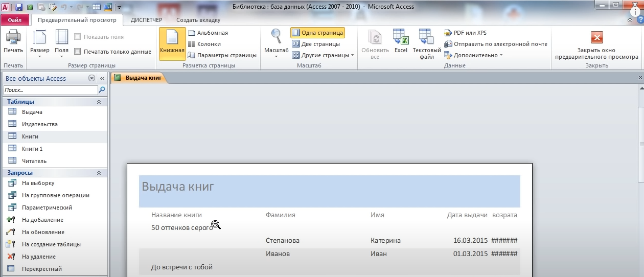Collapse the Таблицы group

[x=99, y=102]
